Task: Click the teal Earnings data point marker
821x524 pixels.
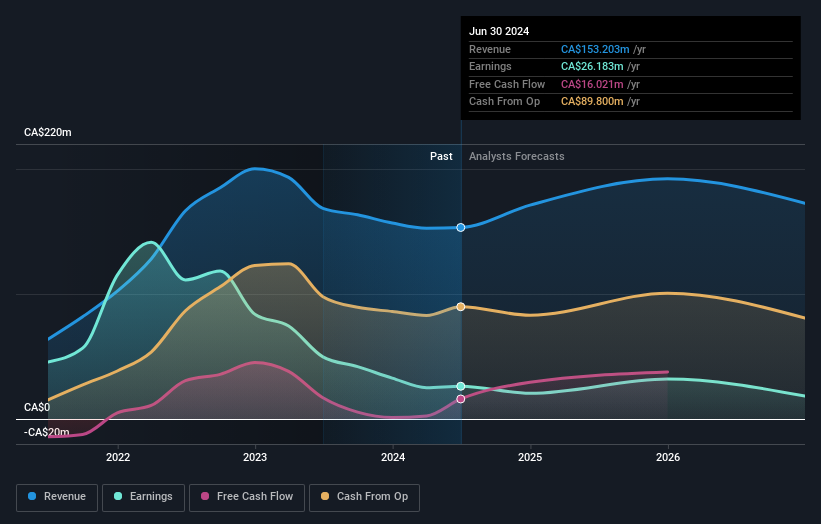Action: coord(461,386)
